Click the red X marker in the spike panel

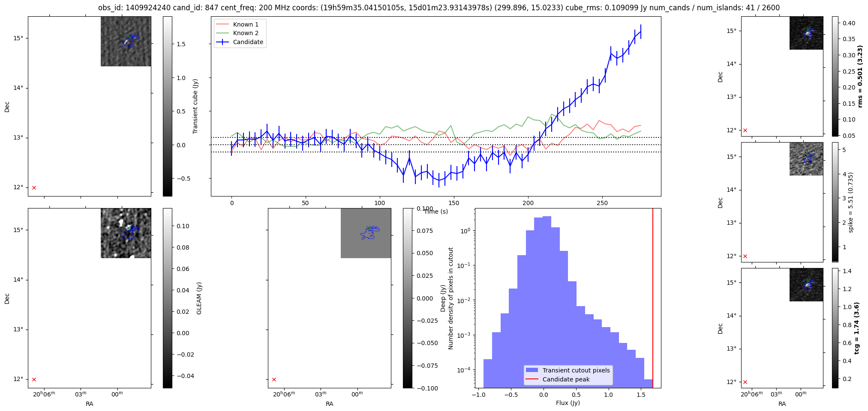coord(745,256)
